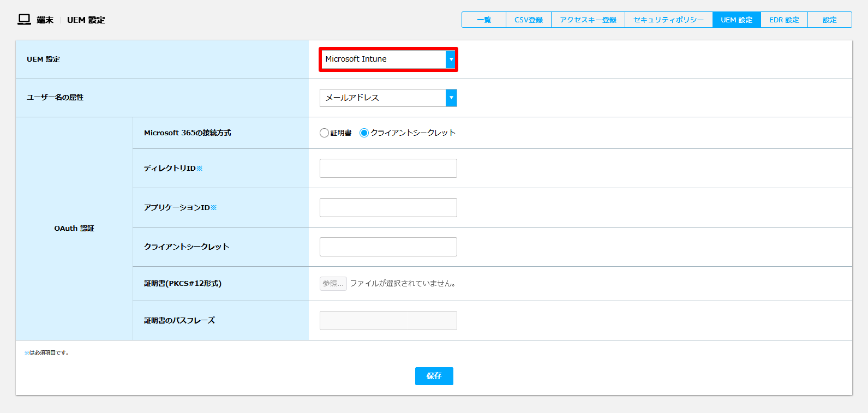
Task: Switch to the EDR 設定 tab
Action: [784, 20]
